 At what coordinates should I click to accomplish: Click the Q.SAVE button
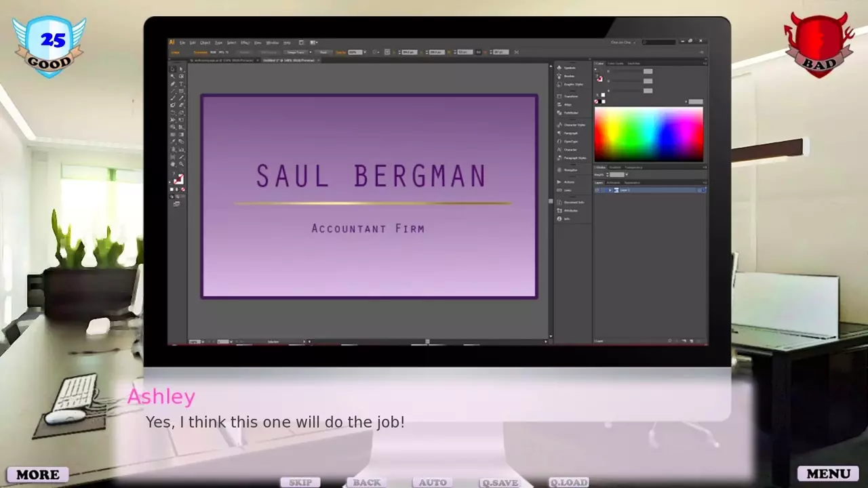coord(500,483)
